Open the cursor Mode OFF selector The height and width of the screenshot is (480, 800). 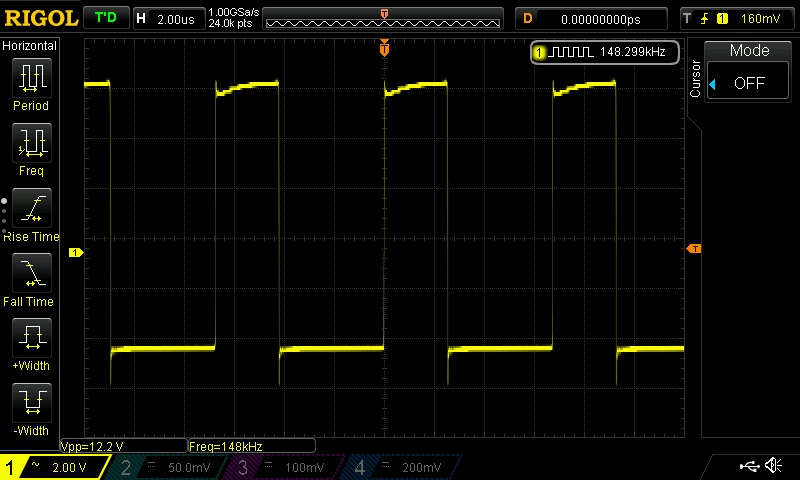click(x=749, y=83)
